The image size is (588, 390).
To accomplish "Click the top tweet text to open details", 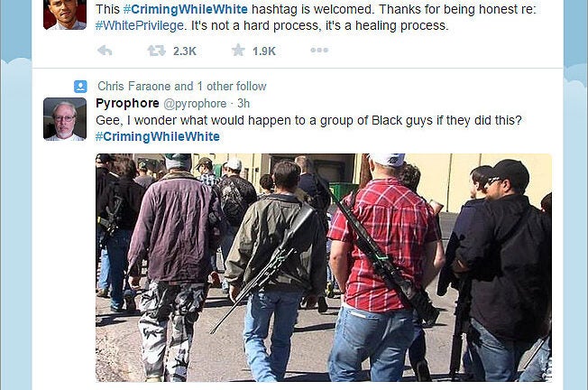I will tap(316, 17).
